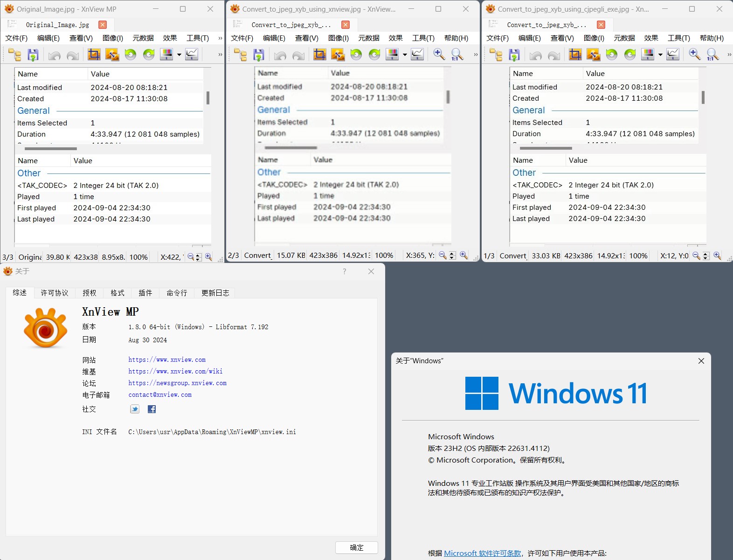Open the Resize icon in Original_Image window
This screenshot has width=733, height=560.
(112, 55)
